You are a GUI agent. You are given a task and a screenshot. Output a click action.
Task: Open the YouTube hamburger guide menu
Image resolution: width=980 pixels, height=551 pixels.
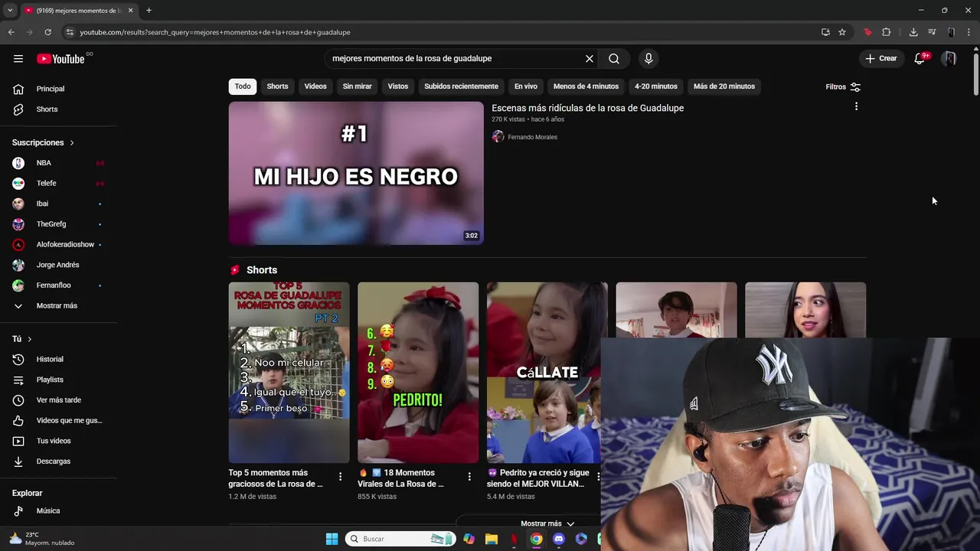tap(18, 59)
